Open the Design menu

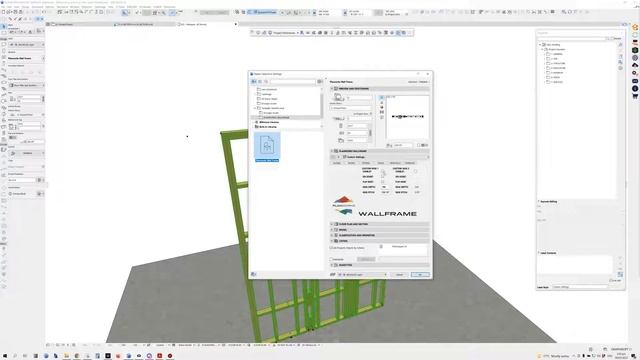(25, 7)
